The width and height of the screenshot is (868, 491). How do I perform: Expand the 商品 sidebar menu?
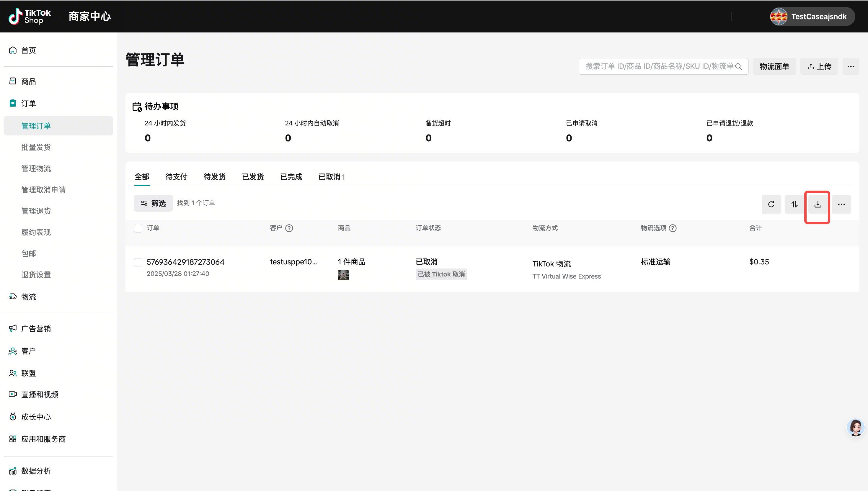(x=29, y=81)
